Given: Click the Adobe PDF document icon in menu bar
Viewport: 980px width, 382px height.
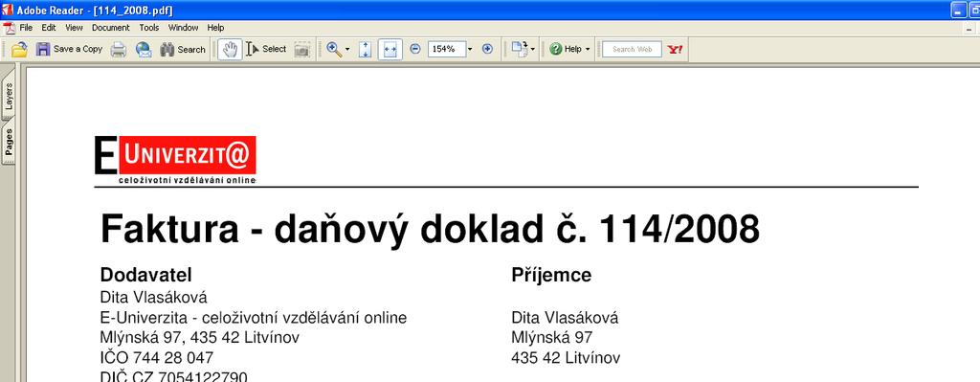Looking at the screenshot, I should pyautogui.click(x=9, y=28).
